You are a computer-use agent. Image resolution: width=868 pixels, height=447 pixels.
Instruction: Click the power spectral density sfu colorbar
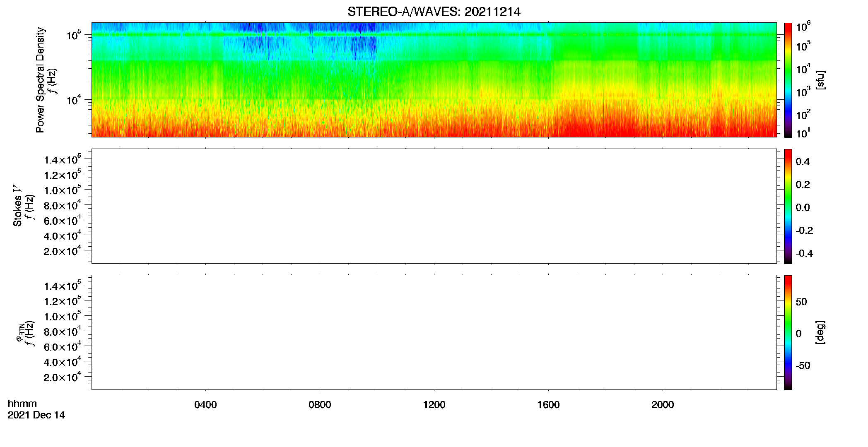[788, 80]
